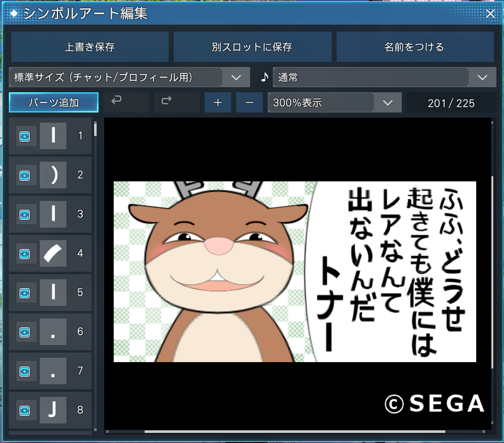Viewport: 504px width, 443px height.
Task: Select the vertical bar symbol of layer 1
Action: [x=53, y=136]
